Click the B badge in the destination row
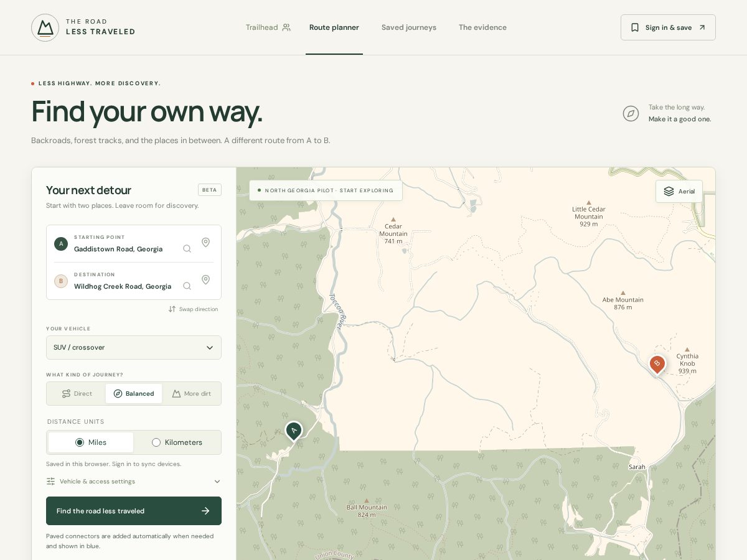Viewport: 747px width, 560px height. coord(61,281)
